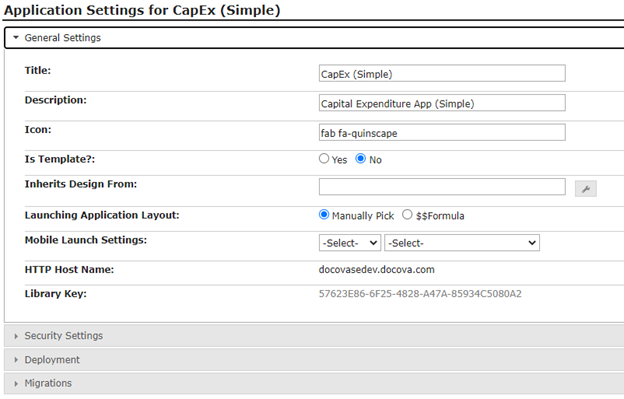Expand the Deployment section header
This screenshot has width=624, height=399.
point(314,360)
